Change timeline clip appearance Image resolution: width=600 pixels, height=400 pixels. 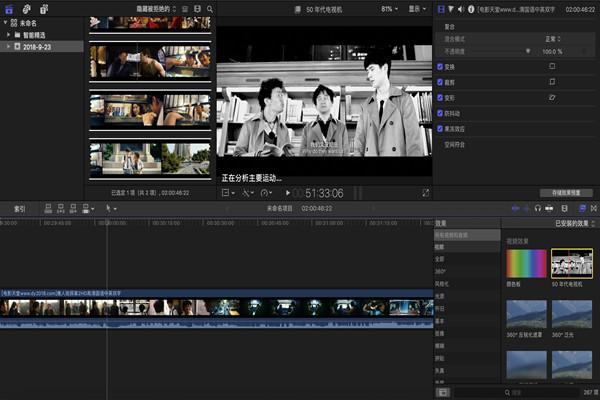point(564,208)
